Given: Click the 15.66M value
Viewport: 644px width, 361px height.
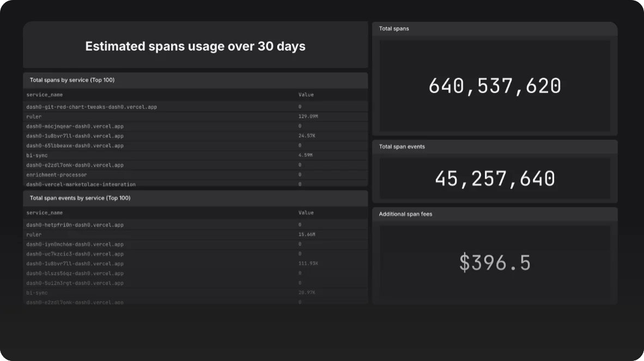Looking at the screenshot, I should click(x=307, y=235).
